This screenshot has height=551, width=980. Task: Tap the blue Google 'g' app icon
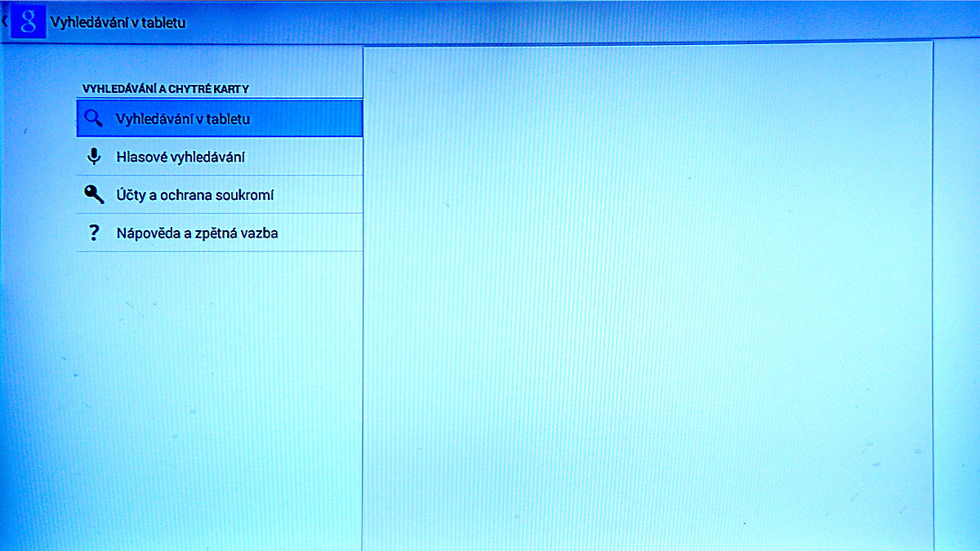coord(28,22)
